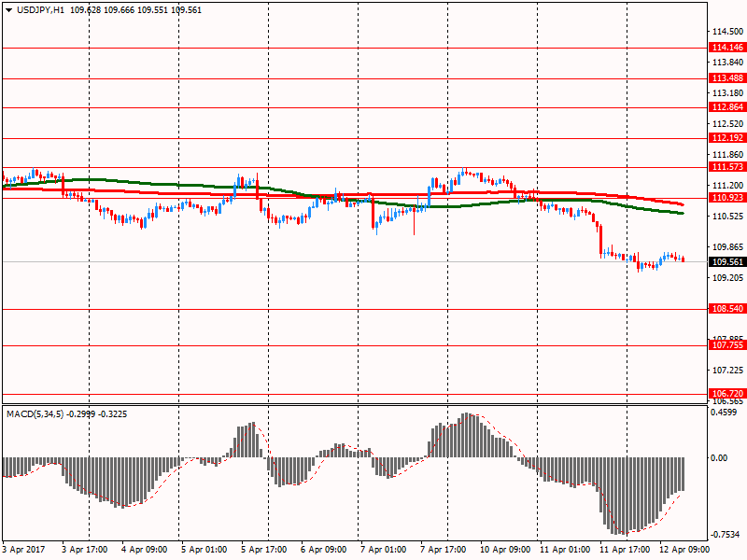Click the MACD(5,34,5) indicator label

(35, 414)
